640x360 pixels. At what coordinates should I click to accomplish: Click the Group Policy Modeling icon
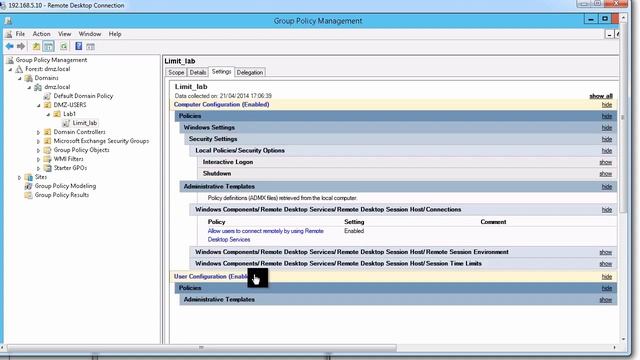pyautogui.click(x=29, y=186)
